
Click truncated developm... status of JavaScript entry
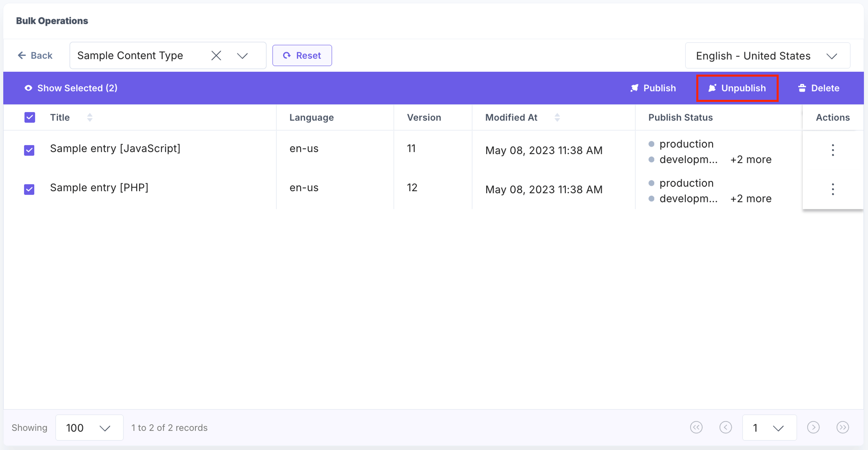point(688,159)
